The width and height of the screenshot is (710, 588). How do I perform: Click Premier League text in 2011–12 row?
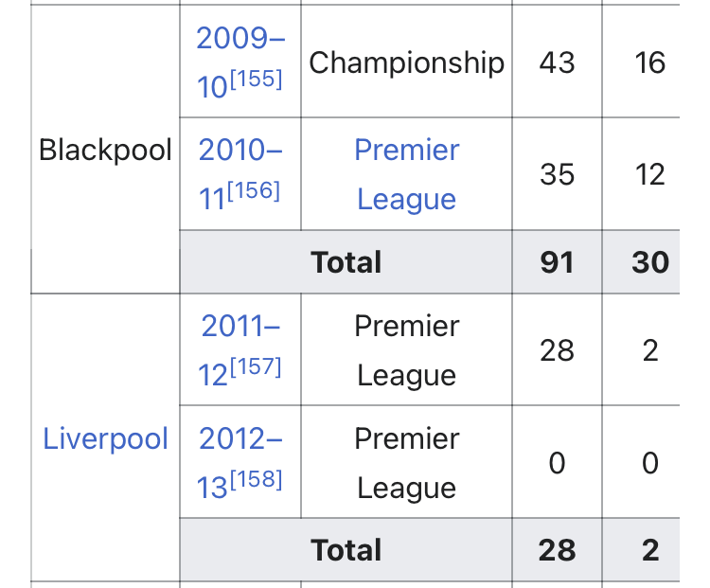[407, 350]
